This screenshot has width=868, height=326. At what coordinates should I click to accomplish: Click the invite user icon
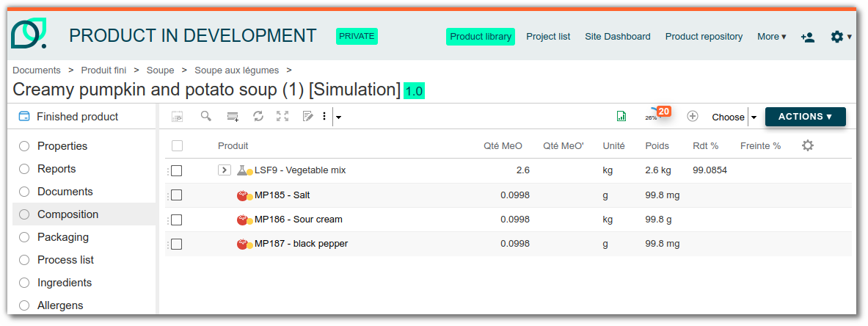click(807, 37)
